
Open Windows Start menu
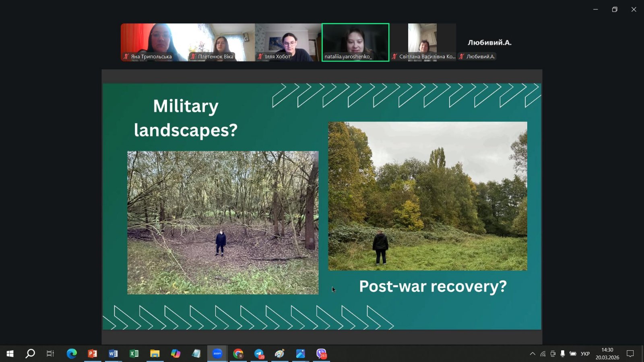tap(10, 354)
